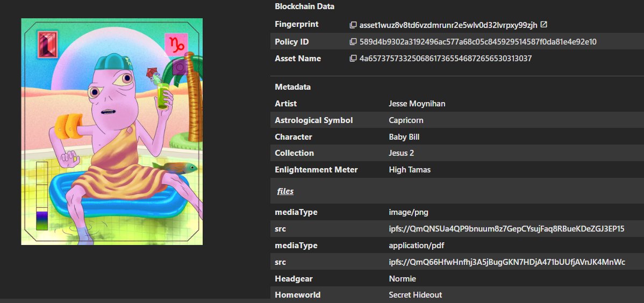Select ipfs src ending DeZGJ3EP15
644x303 pixels.
click(x=506, y=229)
